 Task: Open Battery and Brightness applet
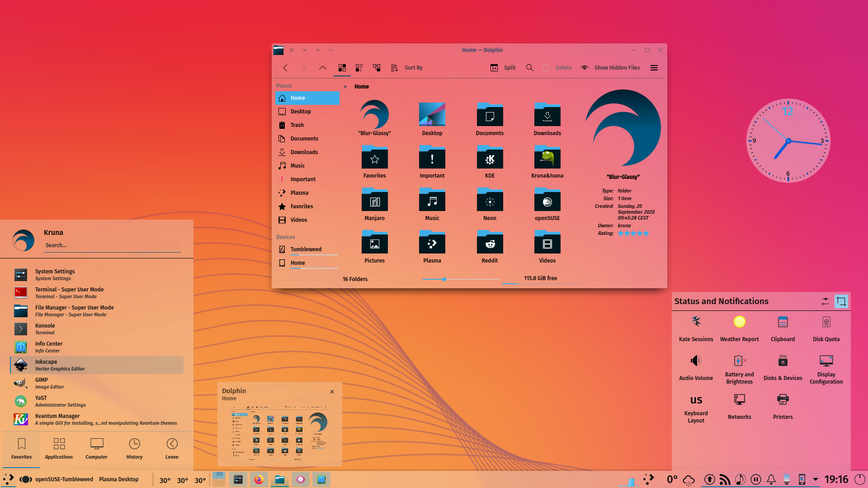[740, 369]
